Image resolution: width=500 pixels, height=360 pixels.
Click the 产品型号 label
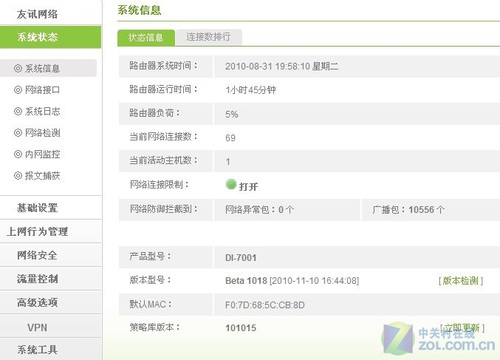150,256
